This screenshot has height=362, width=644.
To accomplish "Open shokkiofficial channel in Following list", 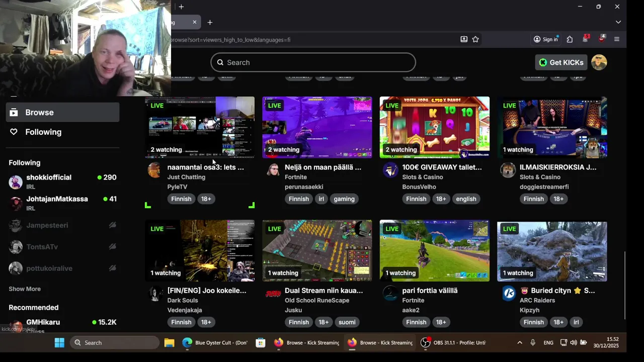I will 62,182.
